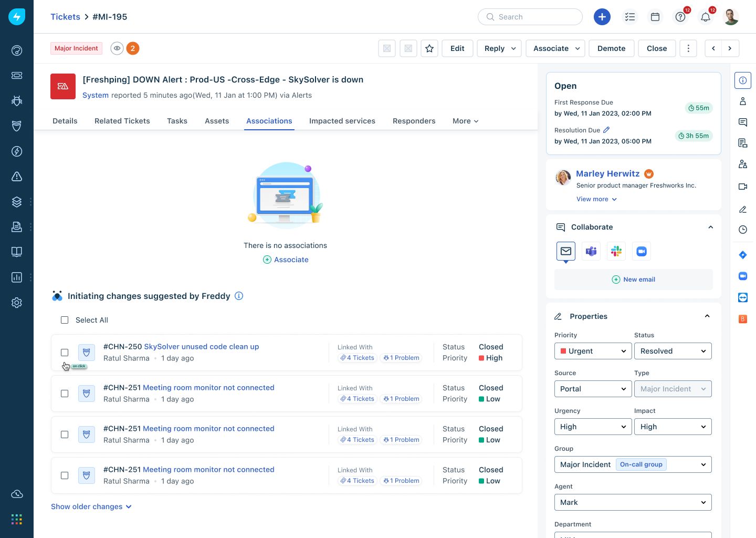Open Microsoft Teams collaborate icon
Viewport: 756px width, 538px height.
[x=591, y=252]
